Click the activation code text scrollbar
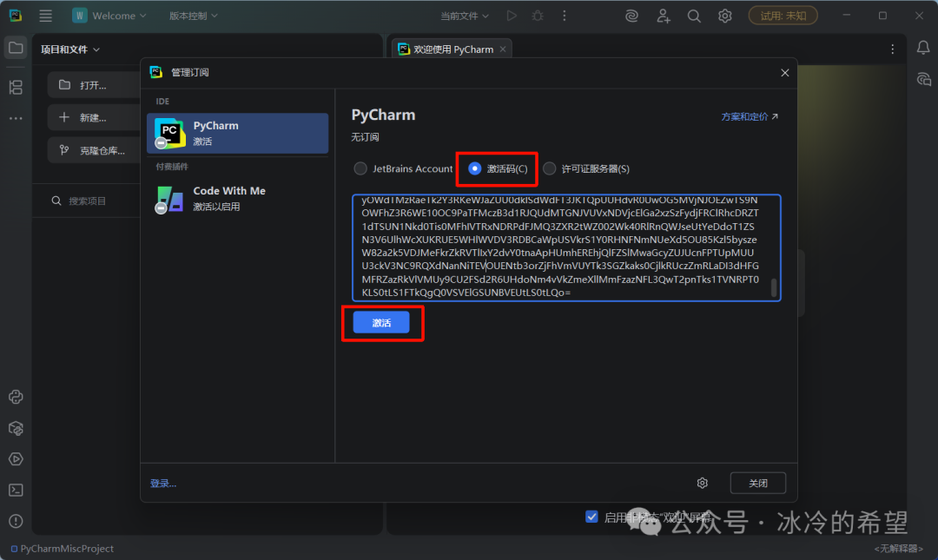The image size is (938, 560). (x=774, y=288)
